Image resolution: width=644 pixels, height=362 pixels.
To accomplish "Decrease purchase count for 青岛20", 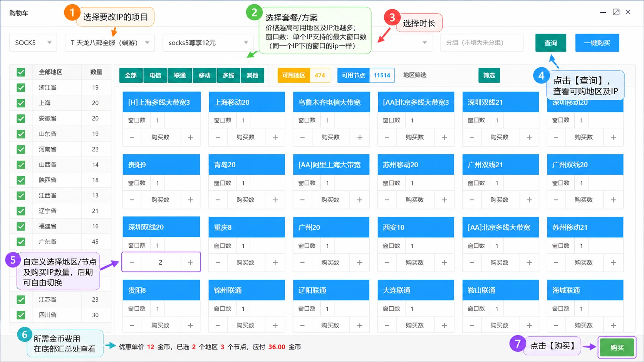I will (218, 200).
